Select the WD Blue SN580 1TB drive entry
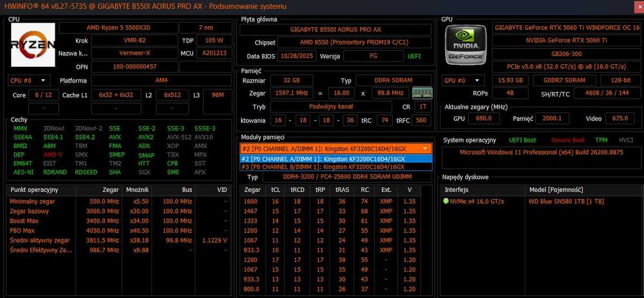This screenshot has width=644, height=298. click(x=566, y=201)
